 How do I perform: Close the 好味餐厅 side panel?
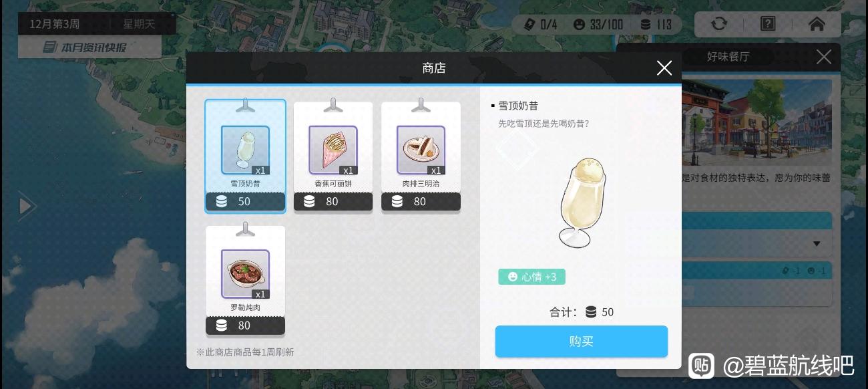point(824,57)
